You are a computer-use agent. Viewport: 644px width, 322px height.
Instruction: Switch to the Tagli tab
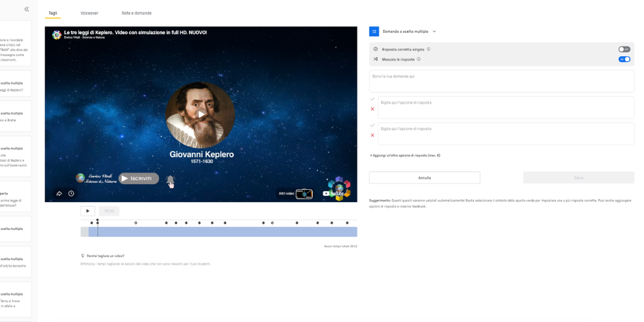click(x=53, y=13)
